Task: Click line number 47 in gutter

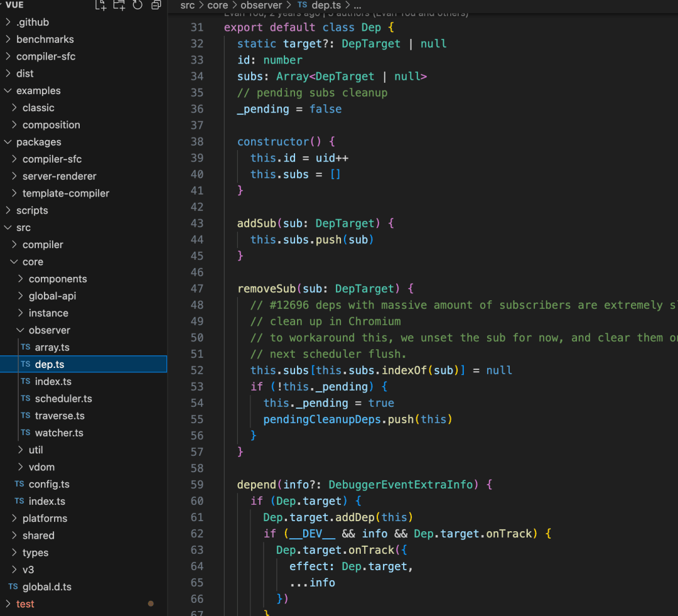Action: [196, 288]
